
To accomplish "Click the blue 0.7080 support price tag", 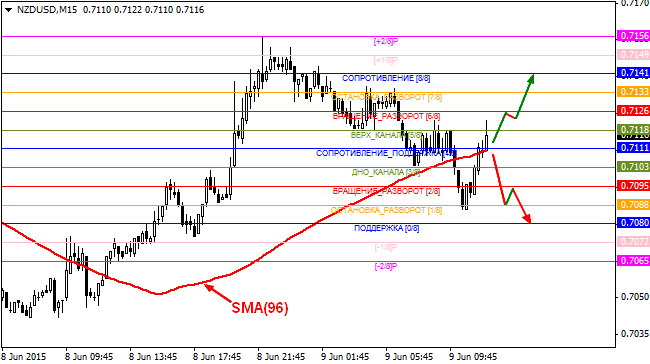I will tap(633, 223).
